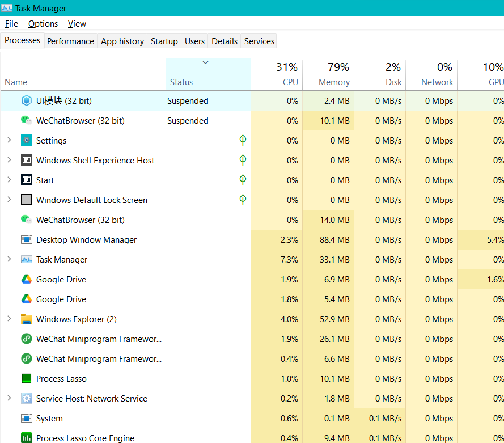Screen dimensions: 504x443
Task: Open the Details tab
Action: tap(225, 41)
